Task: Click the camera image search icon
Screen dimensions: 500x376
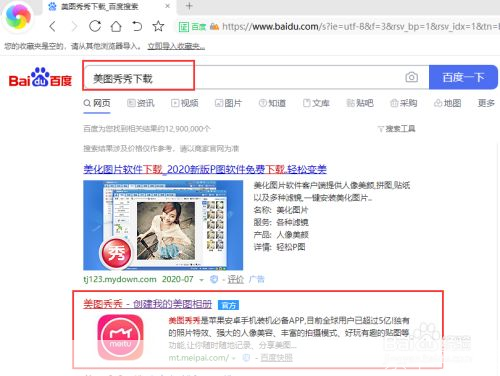Action: (412, 77)
